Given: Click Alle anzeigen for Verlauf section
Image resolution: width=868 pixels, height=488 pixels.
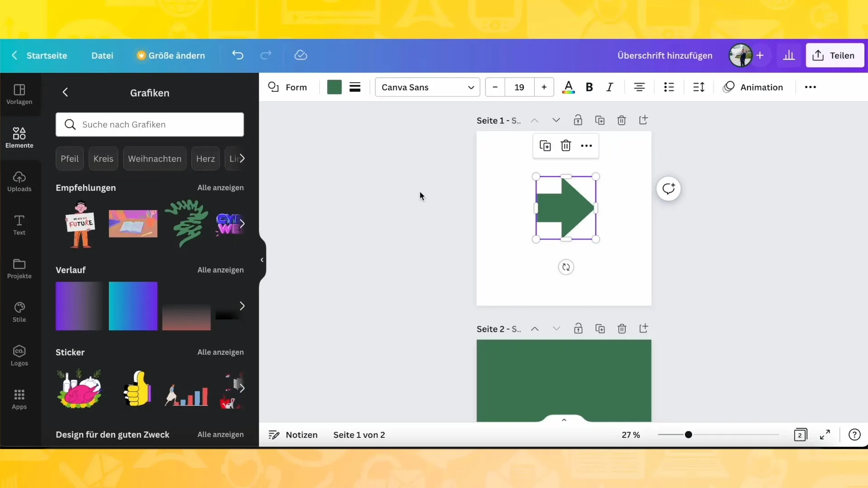Looking at the screenshot, I should [x=221, y=270].
